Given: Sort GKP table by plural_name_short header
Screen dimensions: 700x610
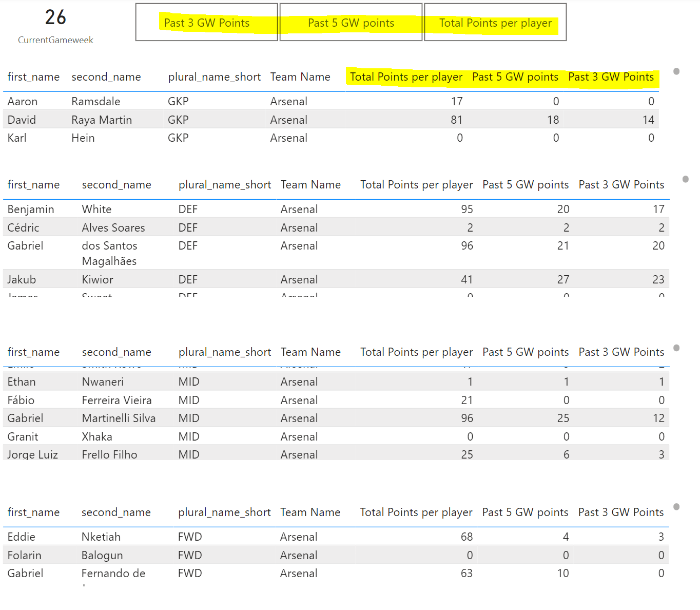Looking at the screenshot, I should tap(215, 77).
